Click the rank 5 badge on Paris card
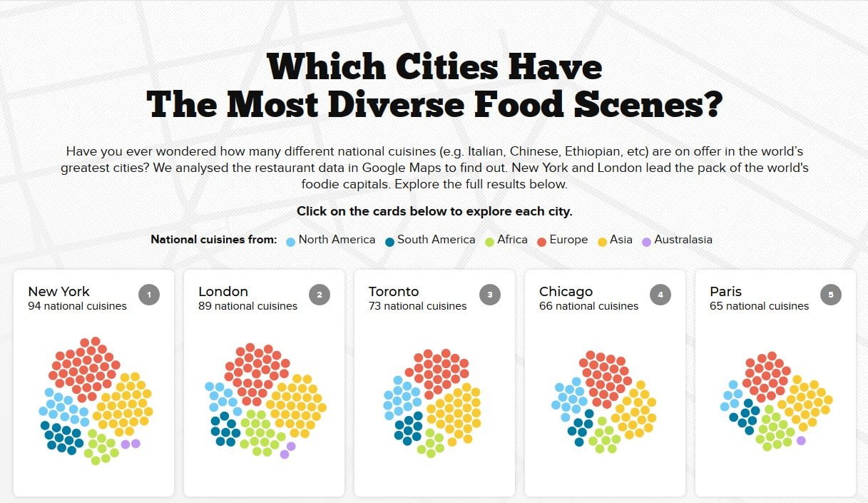 (x=831, y=294)
